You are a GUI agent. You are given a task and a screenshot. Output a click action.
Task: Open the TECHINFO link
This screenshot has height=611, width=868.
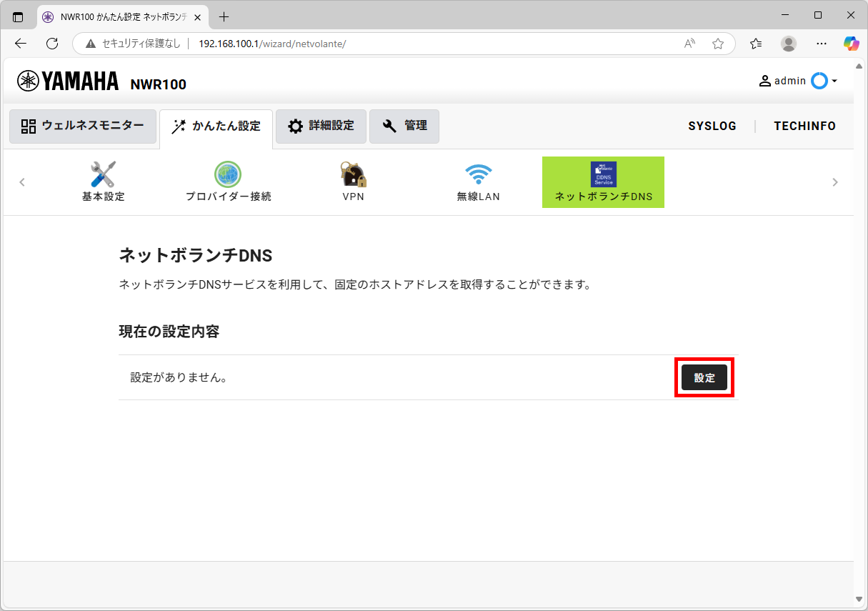pos(804,126)
